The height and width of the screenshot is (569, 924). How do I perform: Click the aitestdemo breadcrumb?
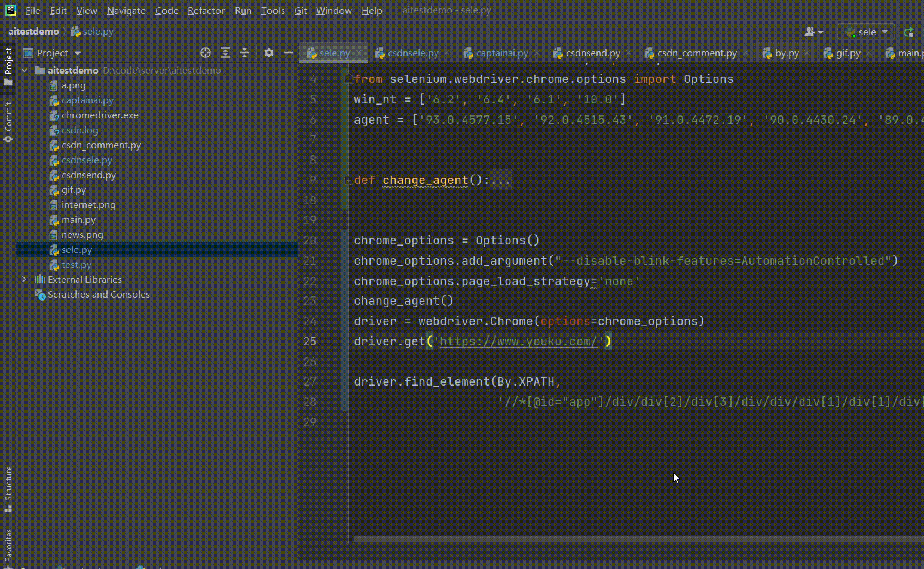pyautogui.click(x=33, y=32)
